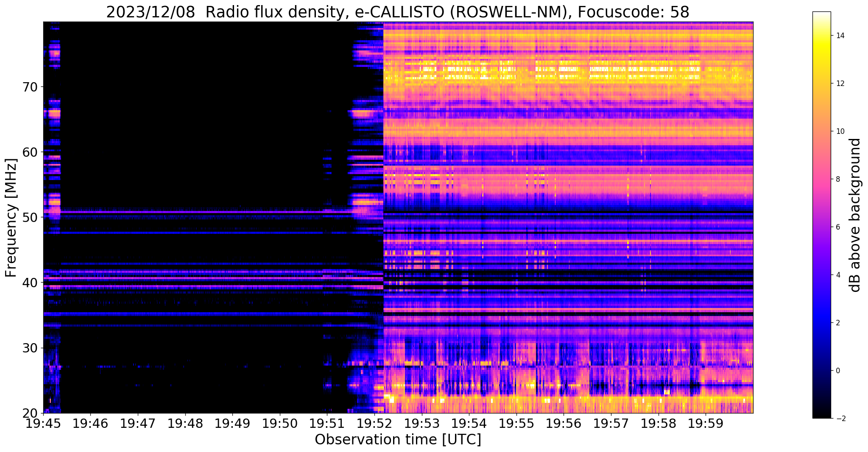
Task: Click the 40 MHz frequency tick label
Action: coord(30,283)
